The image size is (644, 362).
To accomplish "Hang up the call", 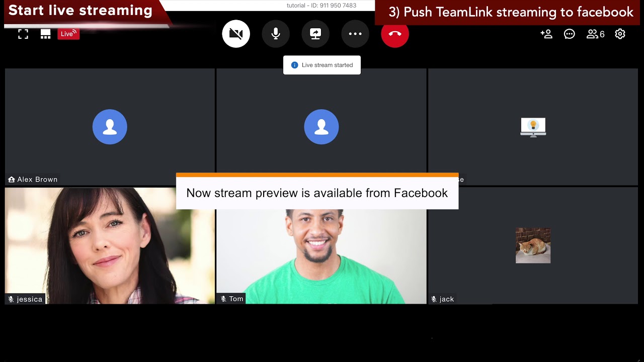I will pyautogui.click(x=395, y=34).
